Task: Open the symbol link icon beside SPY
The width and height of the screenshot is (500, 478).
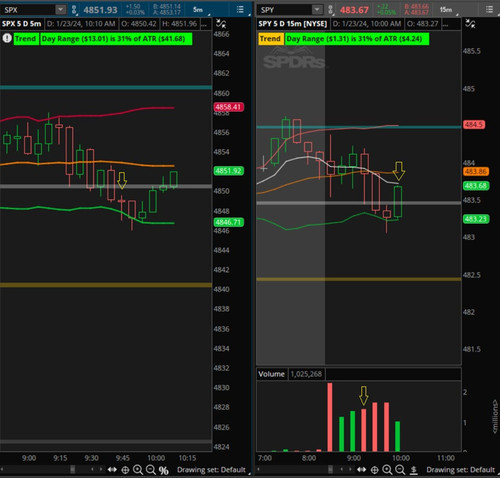Action: [330, 10]
